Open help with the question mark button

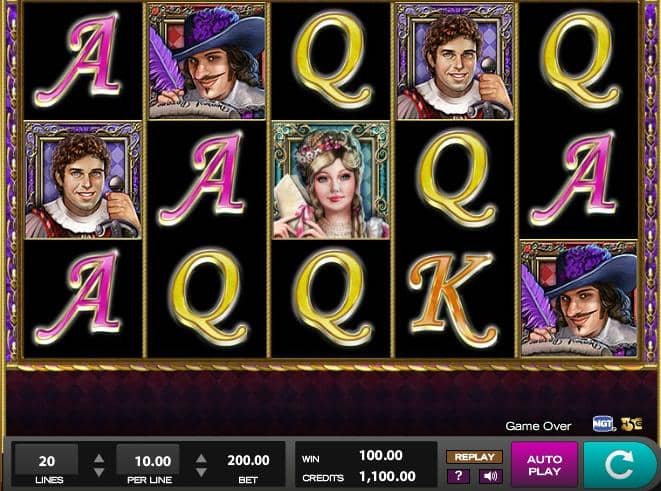[459, 476]
